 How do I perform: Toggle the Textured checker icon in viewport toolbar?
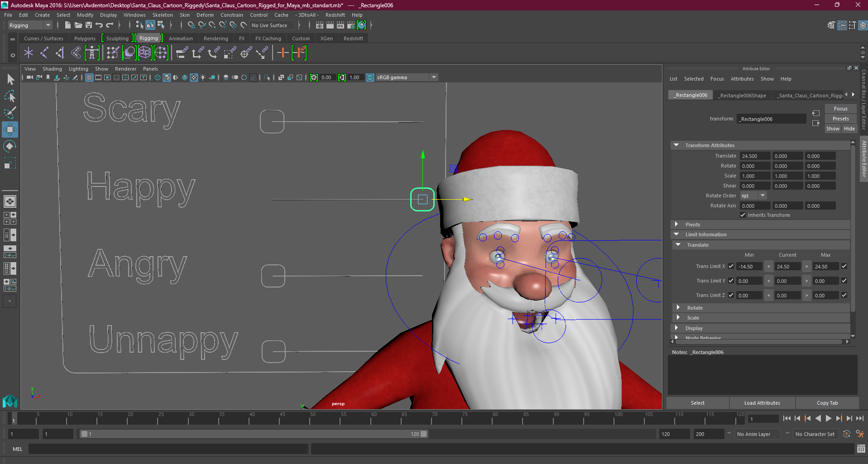(x=194, y=77)
